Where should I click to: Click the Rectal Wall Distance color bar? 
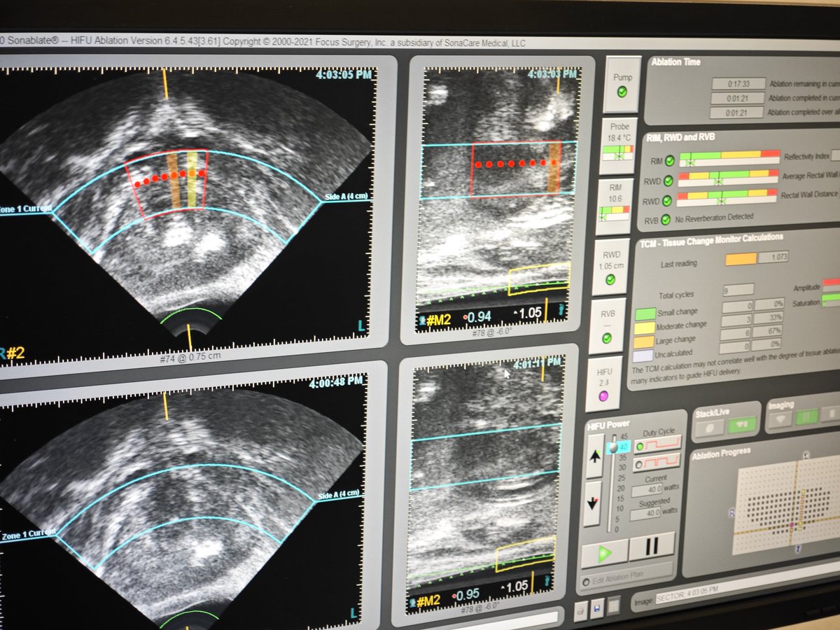[726, 197]
